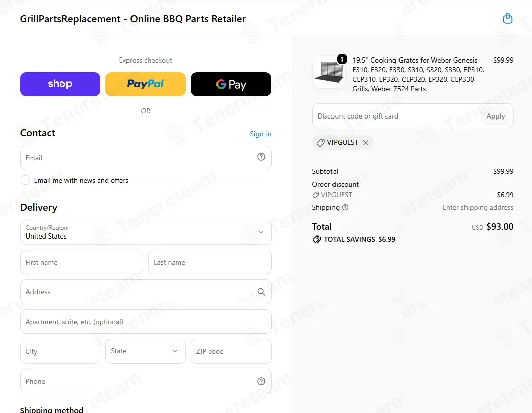Click the Shipping method heading
The image size is (532, 413).
point(51,409)
